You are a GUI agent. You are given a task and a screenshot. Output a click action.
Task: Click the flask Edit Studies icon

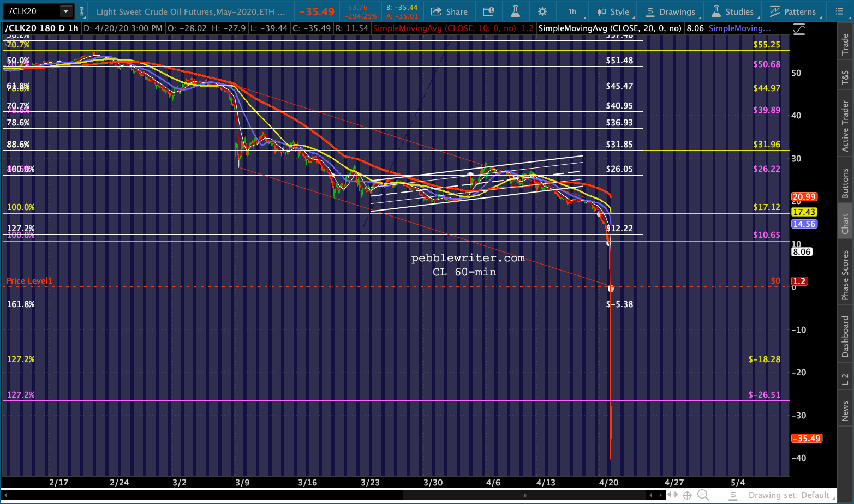(515, 11)
